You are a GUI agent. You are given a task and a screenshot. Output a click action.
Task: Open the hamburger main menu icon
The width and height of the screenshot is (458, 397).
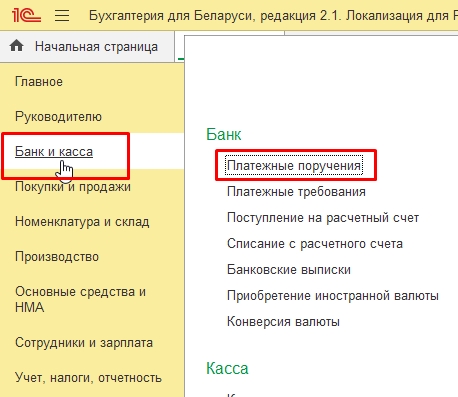62,15
